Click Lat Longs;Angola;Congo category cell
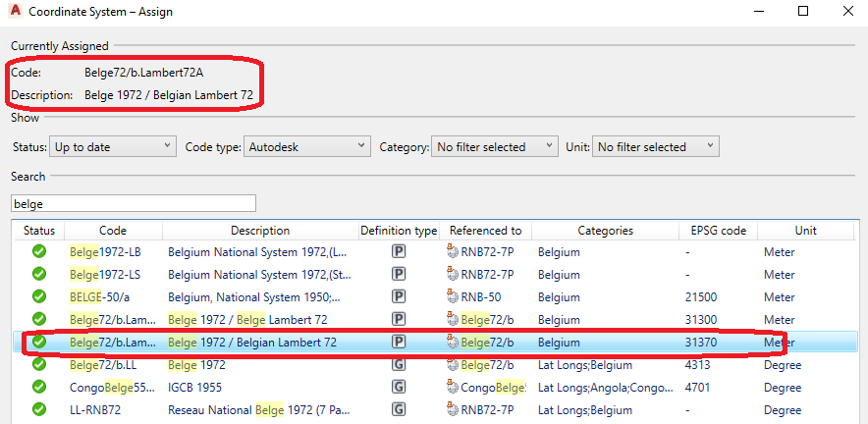868x424 pixels. [x=606, y=388]
